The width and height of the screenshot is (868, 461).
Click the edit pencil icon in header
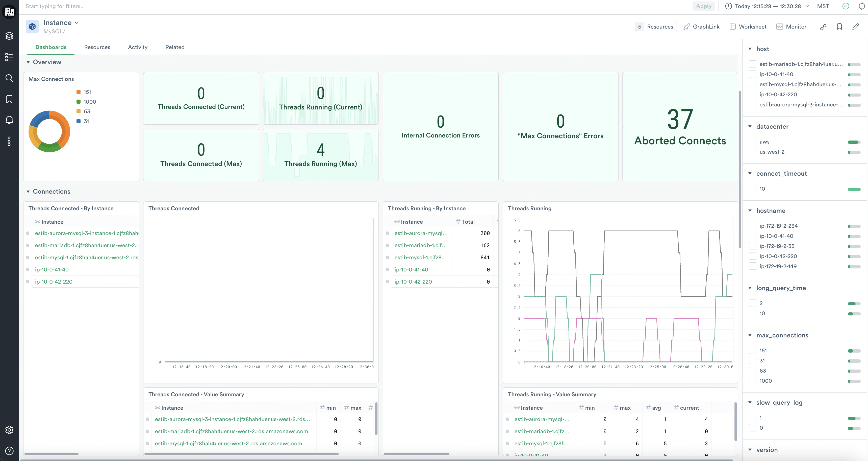coord(856,27)
